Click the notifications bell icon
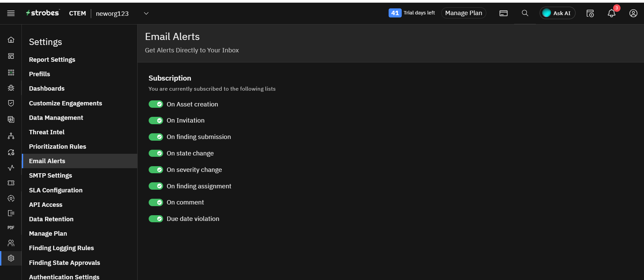644x280 pixels. click(x=611, y=13)
